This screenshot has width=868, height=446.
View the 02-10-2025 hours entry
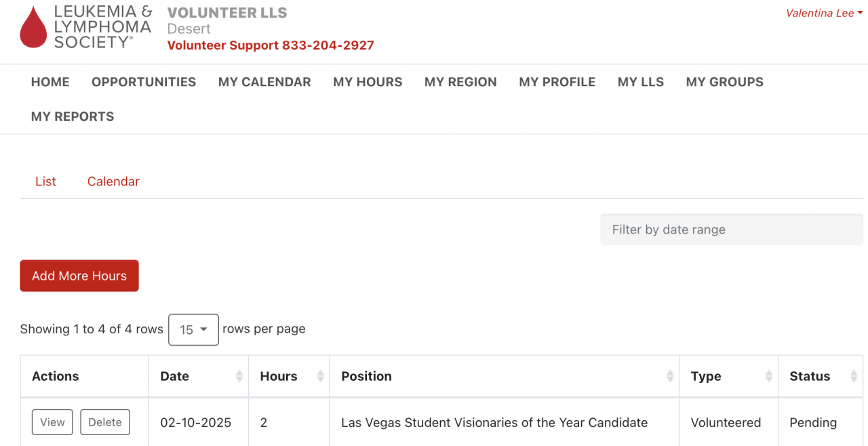[52, 422]
